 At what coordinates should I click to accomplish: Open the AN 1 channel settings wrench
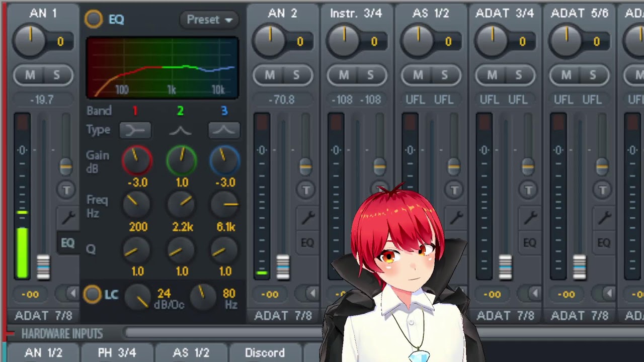(x=67, y=217)
